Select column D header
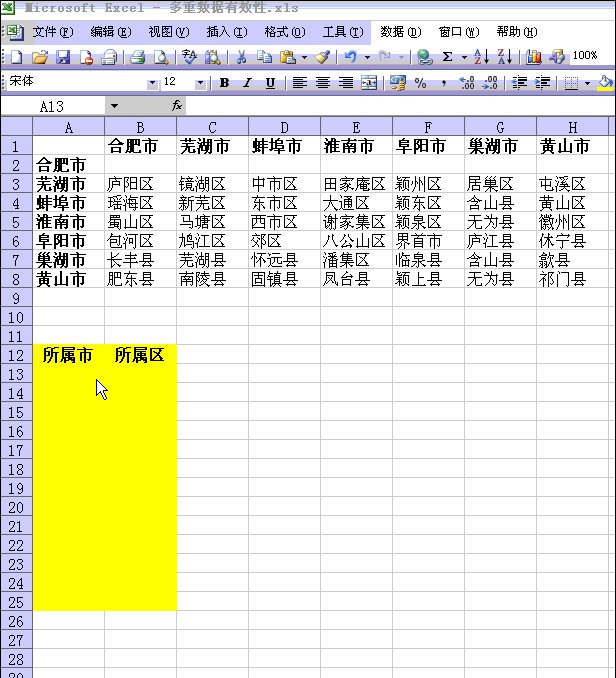Viewport: 616px width, 678px height. pos(284,127)
